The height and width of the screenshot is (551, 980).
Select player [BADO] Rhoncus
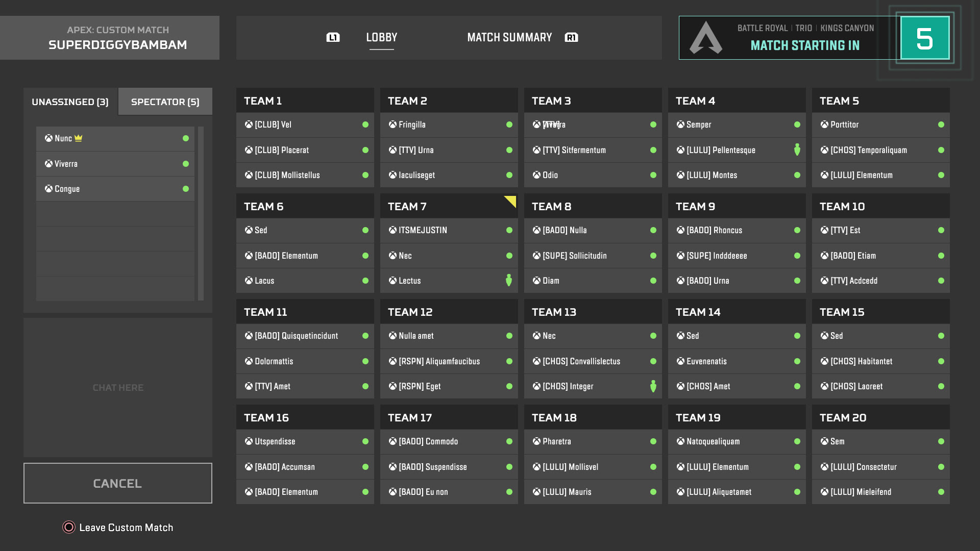point(737,230)
